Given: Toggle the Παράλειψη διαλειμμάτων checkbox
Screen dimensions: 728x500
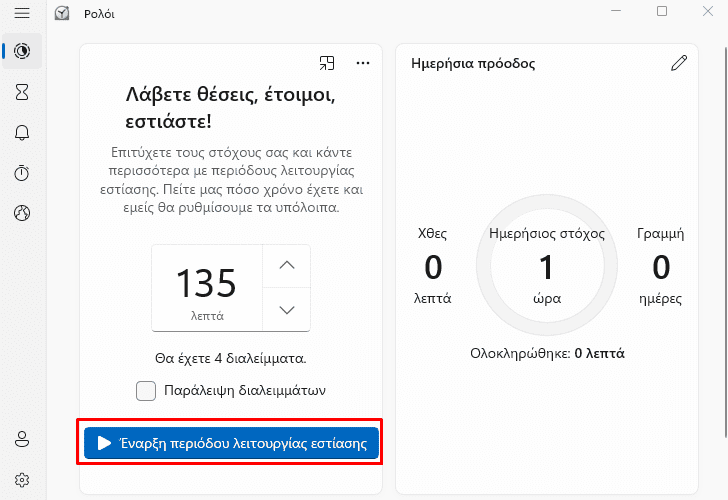Looking at the screenshot, I should pos(146,390).
